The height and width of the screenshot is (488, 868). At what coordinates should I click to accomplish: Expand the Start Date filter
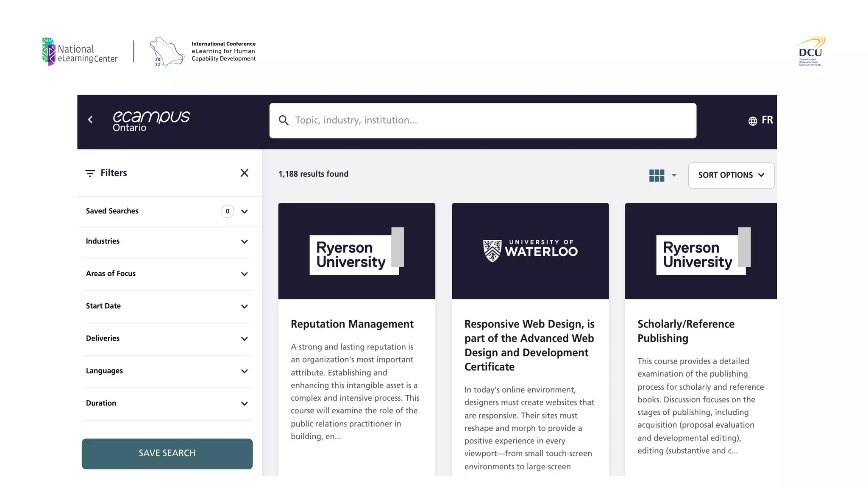[244, 306]
